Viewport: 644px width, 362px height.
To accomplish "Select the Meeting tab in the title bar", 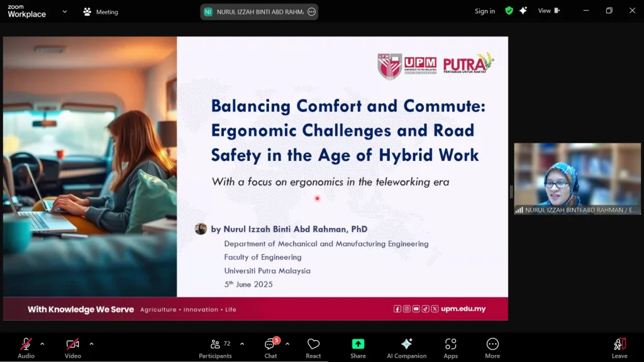I will tap(101, 12).
